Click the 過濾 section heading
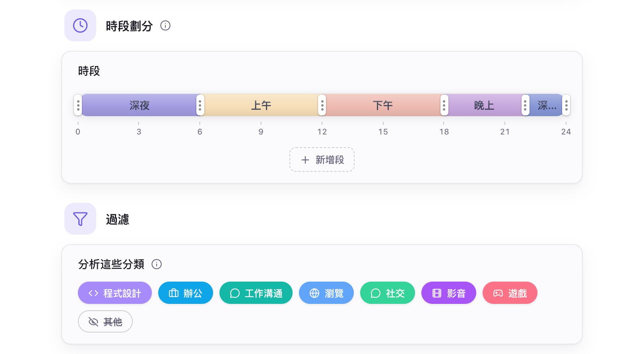This screenshot has width=644, height=354. point(117,219)
